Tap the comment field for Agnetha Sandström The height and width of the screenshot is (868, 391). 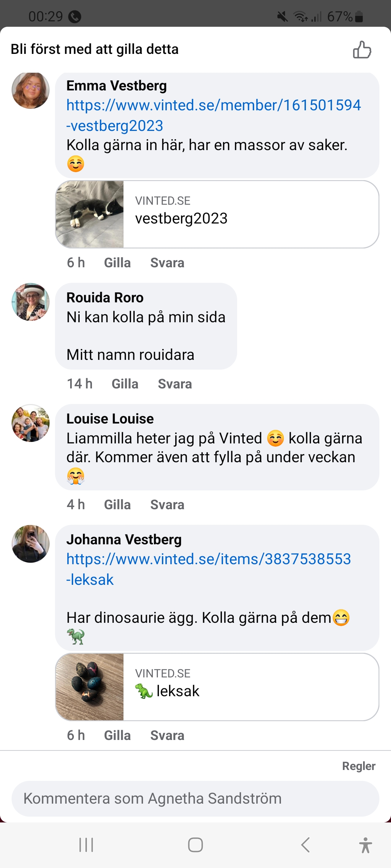(195, 799)
